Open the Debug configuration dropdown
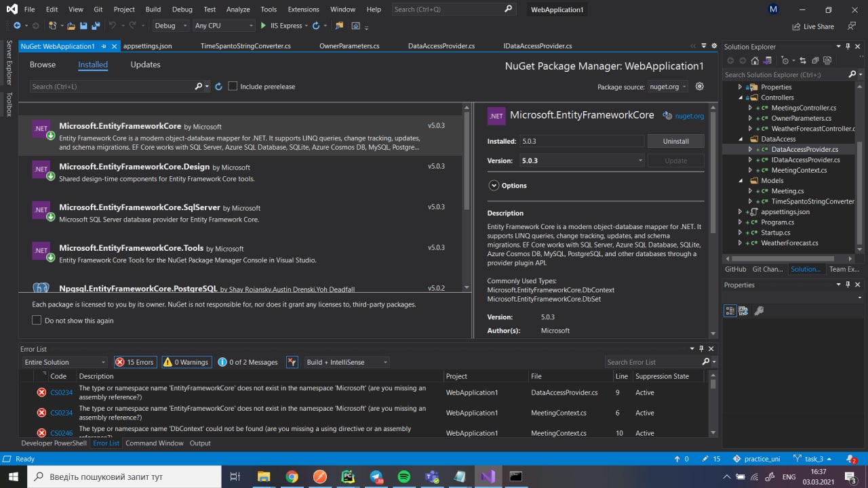This screenshot has height=488, width=868. click(x=170, y=26)
